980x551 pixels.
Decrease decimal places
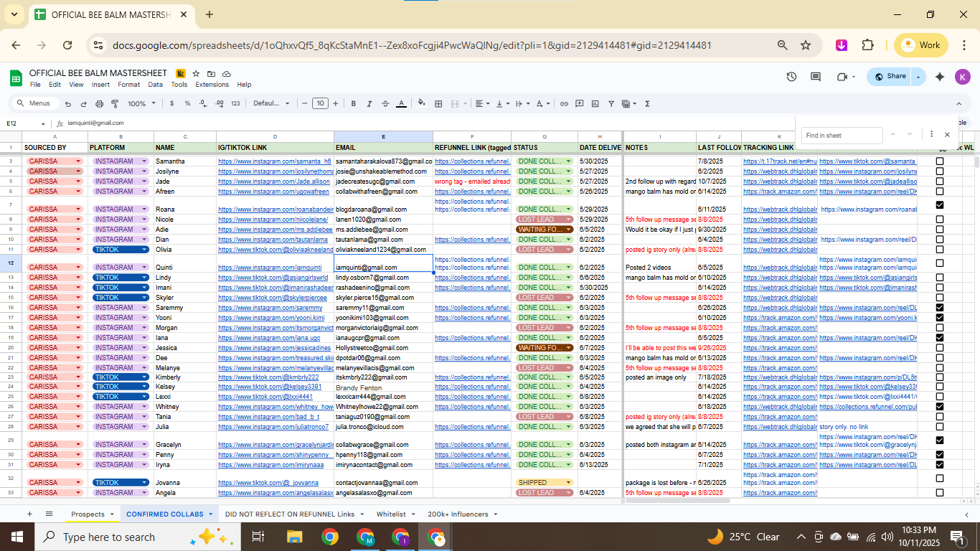coord(203,103)
